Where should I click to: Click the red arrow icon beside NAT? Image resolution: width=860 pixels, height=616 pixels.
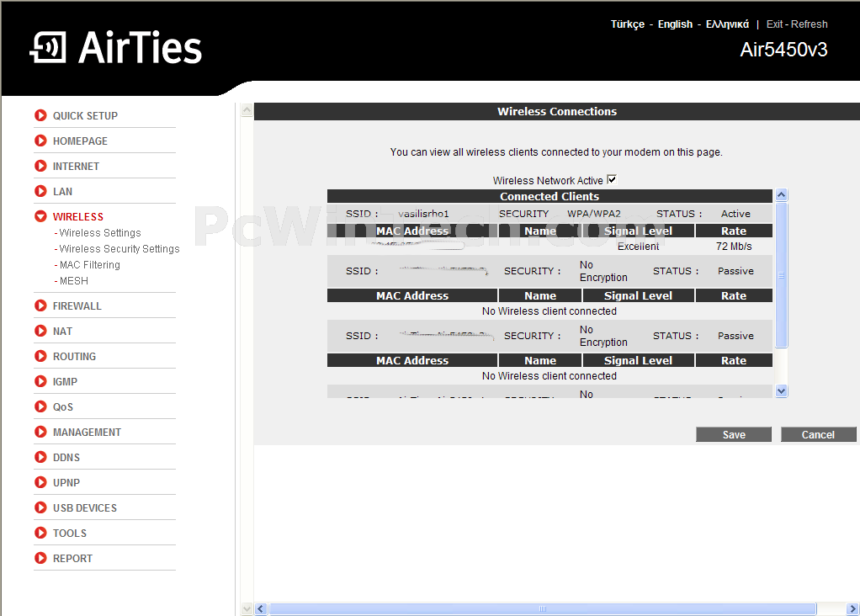40,331
